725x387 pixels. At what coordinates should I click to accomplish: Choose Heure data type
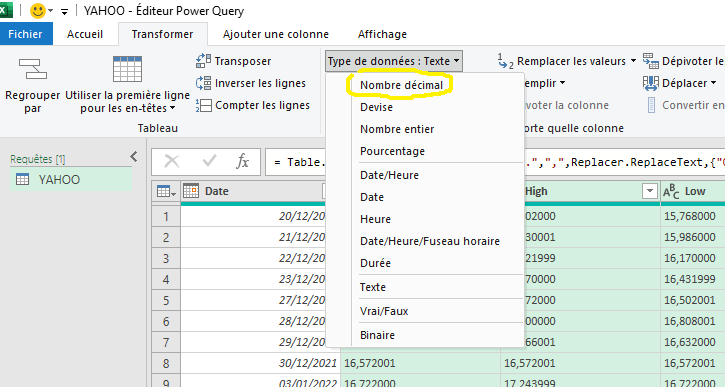(x=375, y=219)
